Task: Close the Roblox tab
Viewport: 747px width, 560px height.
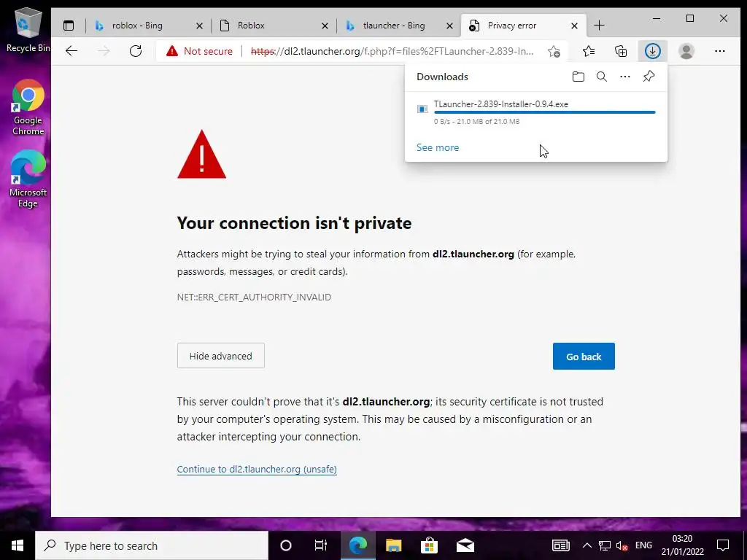Action: 325,26
